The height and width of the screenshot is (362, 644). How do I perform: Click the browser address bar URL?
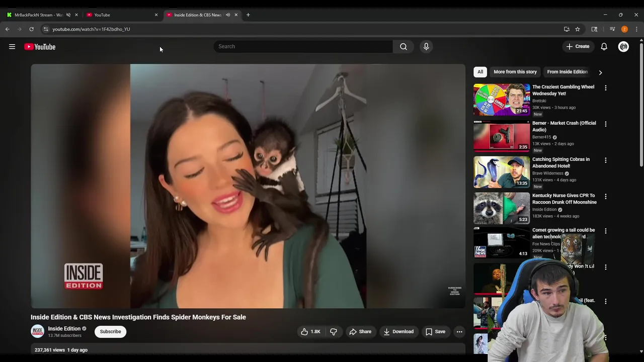[x=91, y=29]
